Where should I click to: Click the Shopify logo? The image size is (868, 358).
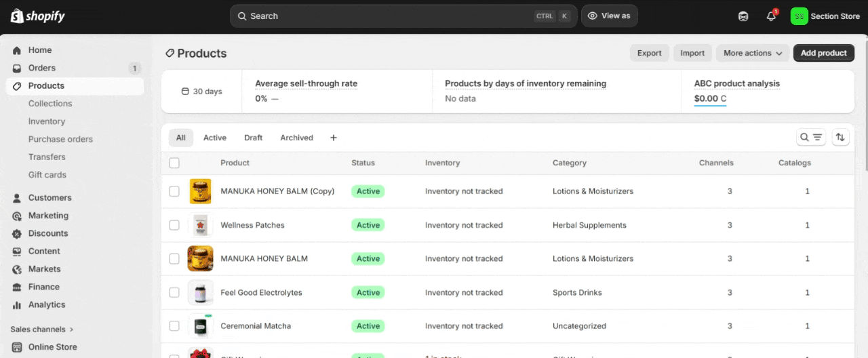coord(38,16)
